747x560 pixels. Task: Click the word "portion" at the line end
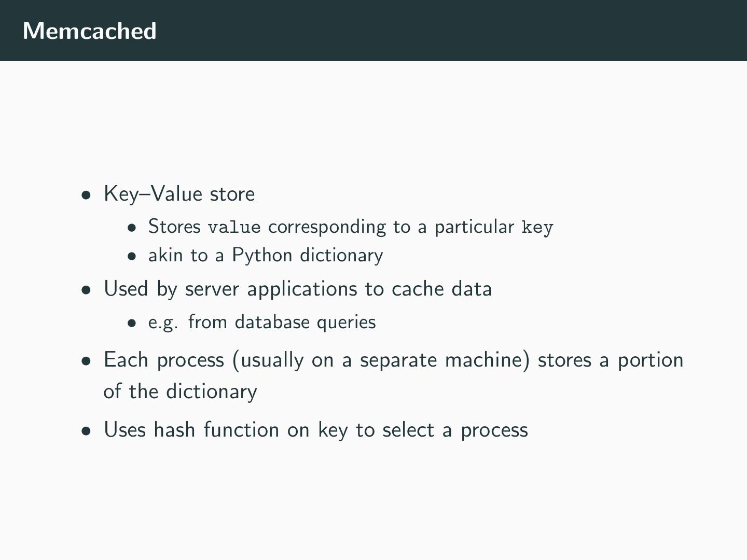click(x=651, y=360)
